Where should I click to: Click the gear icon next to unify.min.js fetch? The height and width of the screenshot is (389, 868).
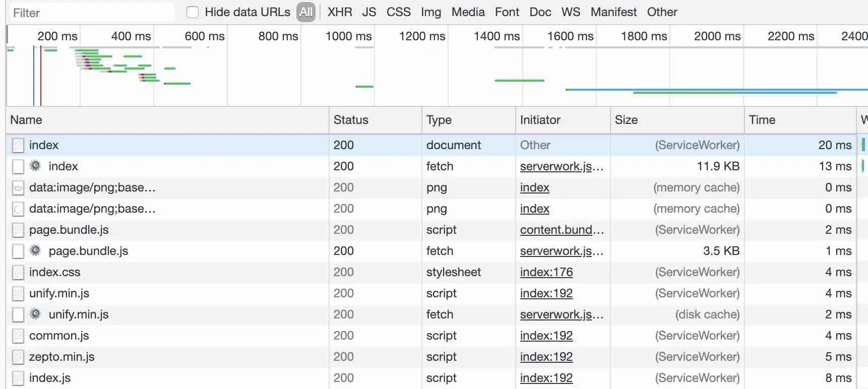[35, 314]
